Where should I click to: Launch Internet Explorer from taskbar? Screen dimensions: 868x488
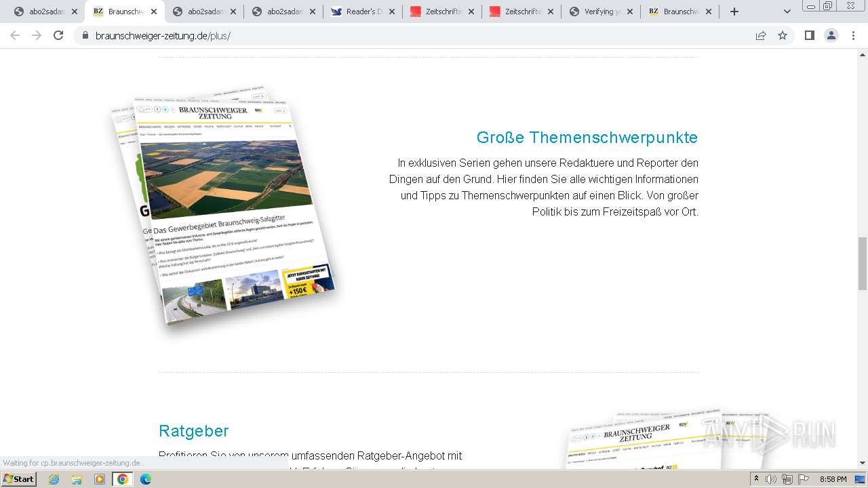pyautogui.click(x=54, y=479)
